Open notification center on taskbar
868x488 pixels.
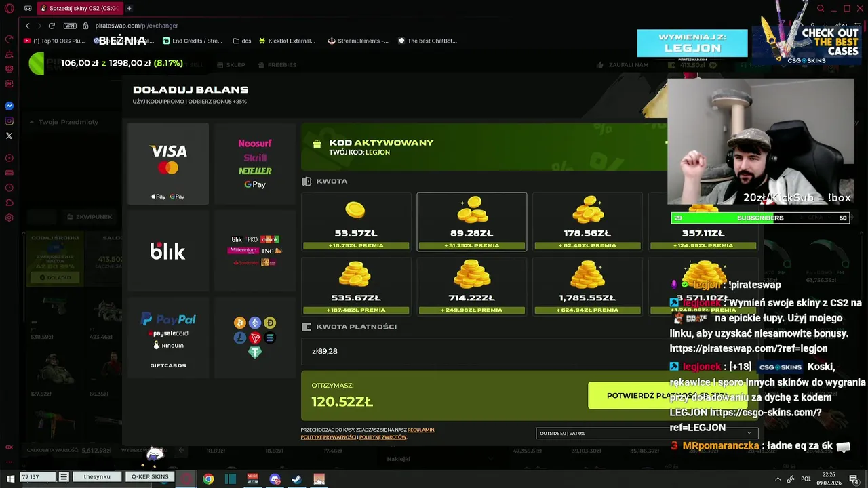pyautogui.click(x=854, y=479)
